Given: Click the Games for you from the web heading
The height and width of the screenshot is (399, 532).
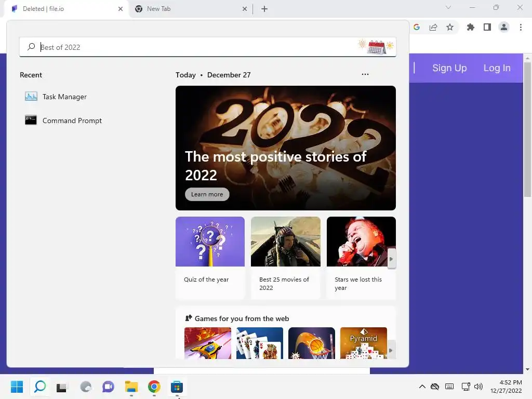Looking at the screenshot, I should (242, 318).
